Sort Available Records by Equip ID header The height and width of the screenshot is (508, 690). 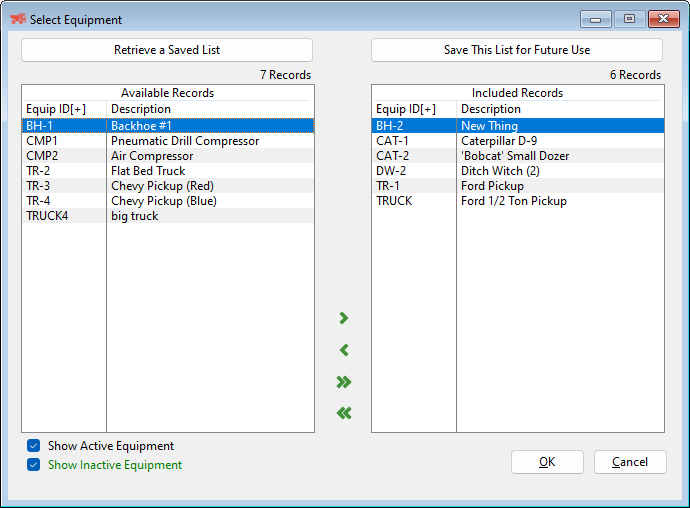[x=57, y=109]
